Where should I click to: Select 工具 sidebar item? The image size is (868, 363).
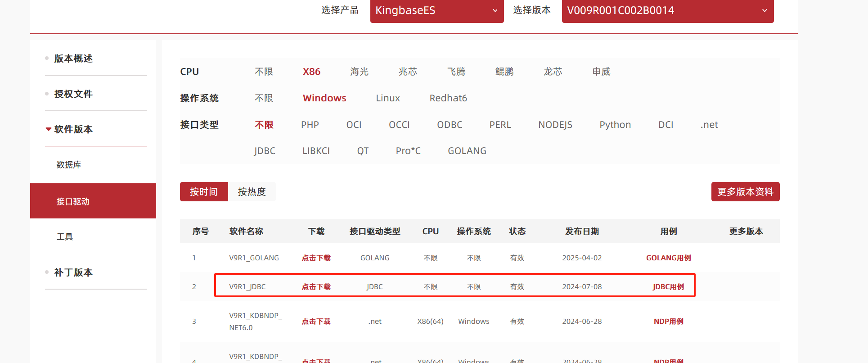point(65,236)
